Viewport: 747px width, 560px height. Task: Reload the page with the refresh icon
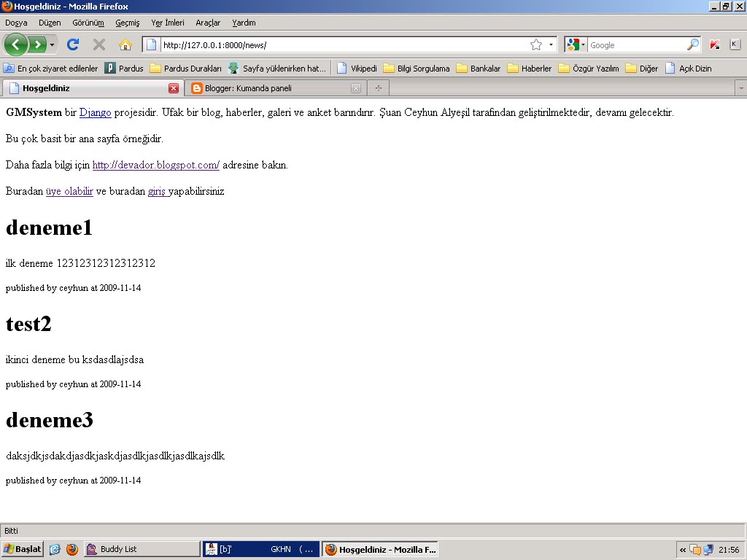(x=73, y=44)
